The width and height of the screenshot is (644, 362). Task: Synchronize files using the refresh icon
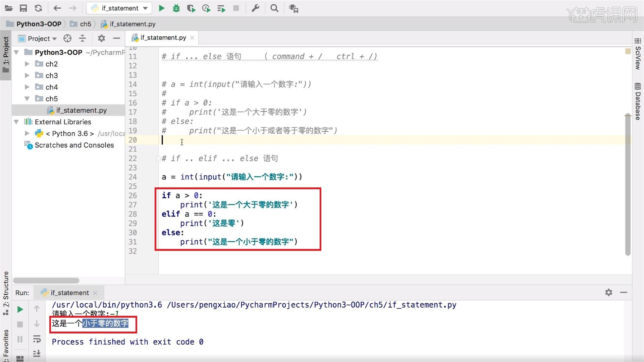[x=38, y=8]
